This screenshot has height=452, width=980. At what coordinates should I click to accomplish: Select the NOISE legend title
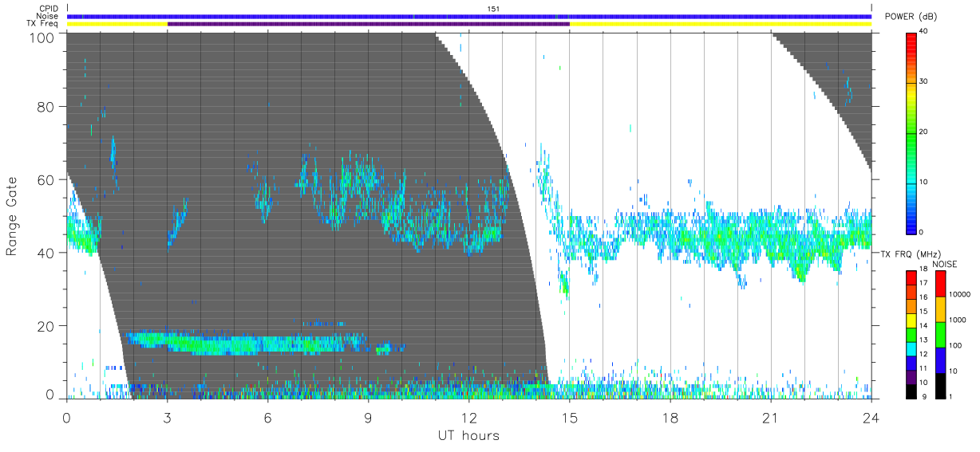coord(945,263)
